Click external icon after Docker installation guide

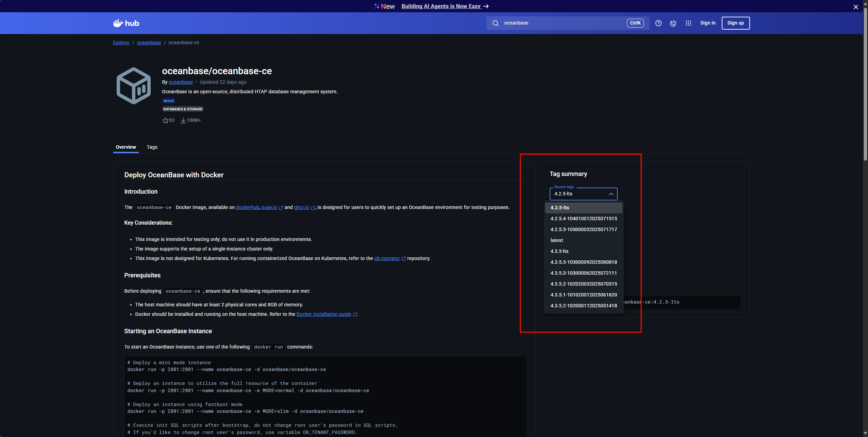click(x=355, y=314)
